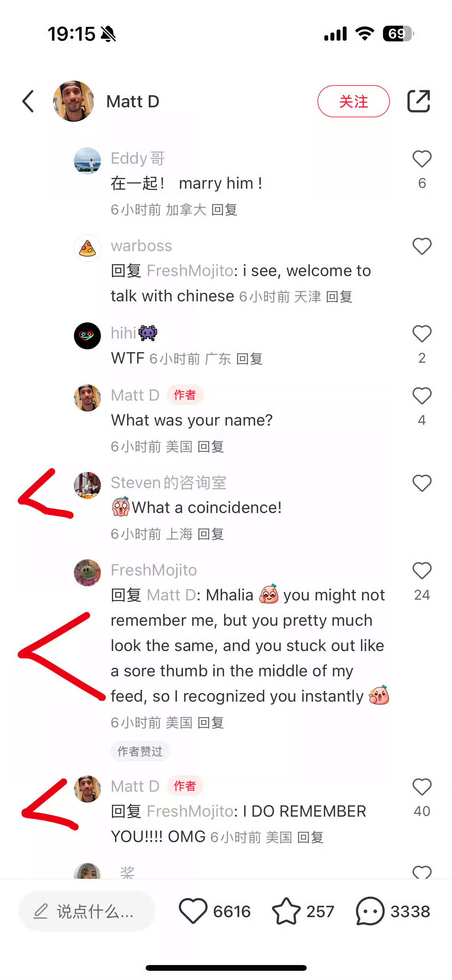Open warboss username profile
Viewport: 452px width, 980px height.
[x=141, y=246]
